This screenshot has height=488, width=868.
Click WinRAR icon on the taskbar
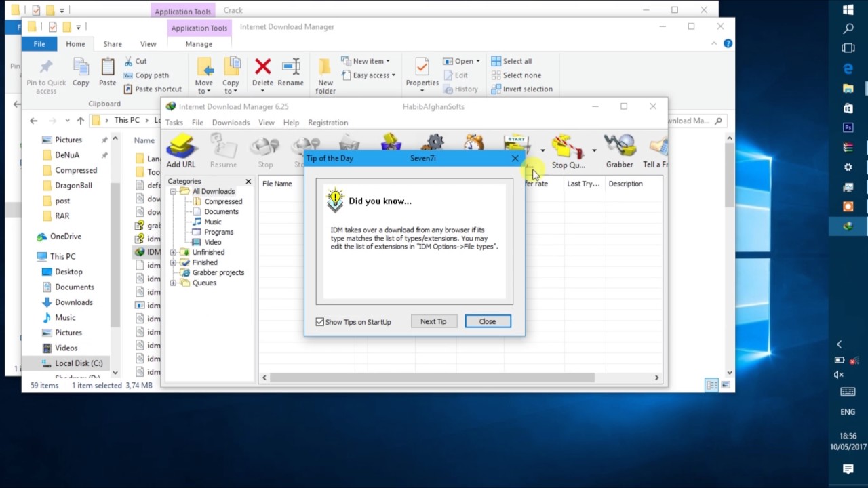848,147
